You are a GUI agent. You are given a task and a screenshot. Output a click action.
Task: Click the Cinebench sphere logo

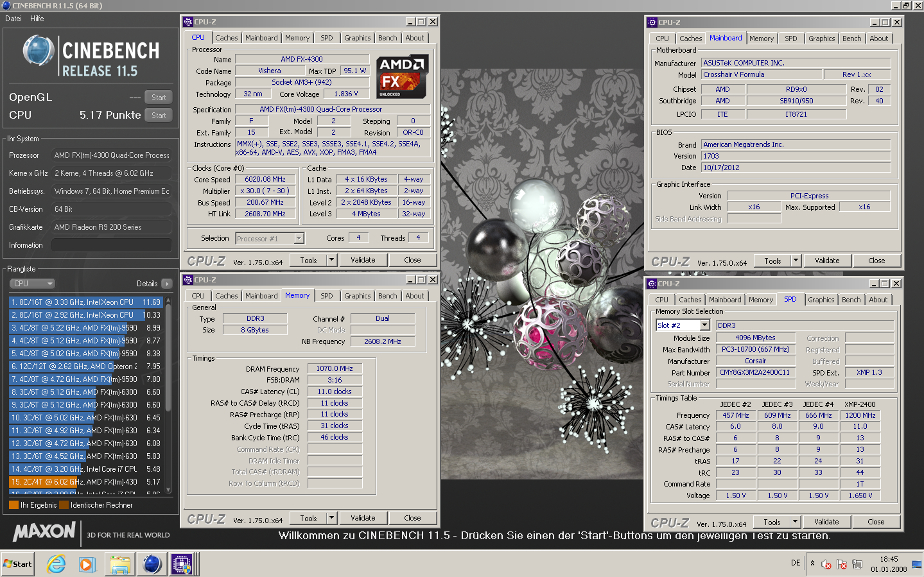click(x=39, y=51)
